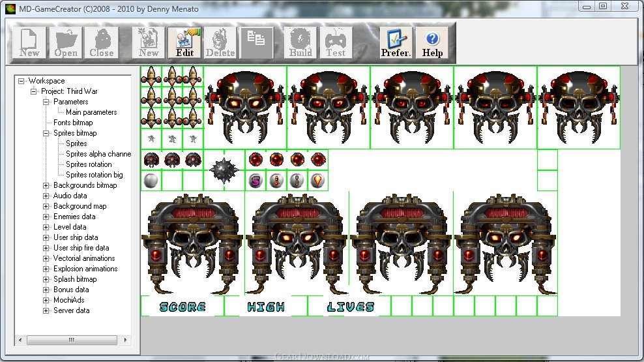Click the New item icon beside Edit

[x=149, y=43]
